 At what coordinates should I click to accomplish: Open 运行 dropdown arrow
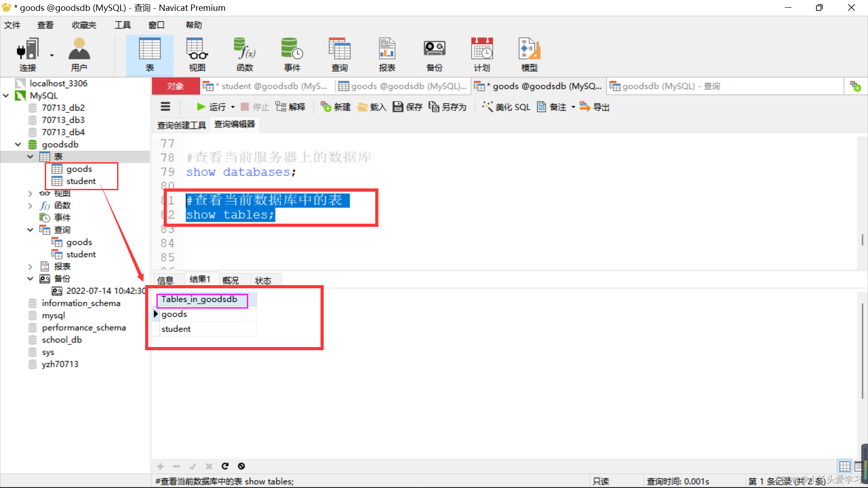click(x=233, y=107)
